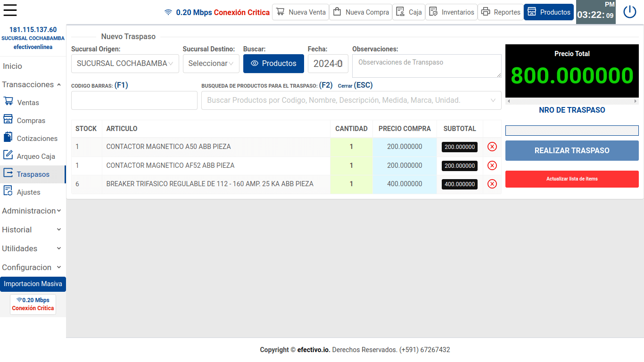Click the Traspasos arrow icon in sidebar

8,173
